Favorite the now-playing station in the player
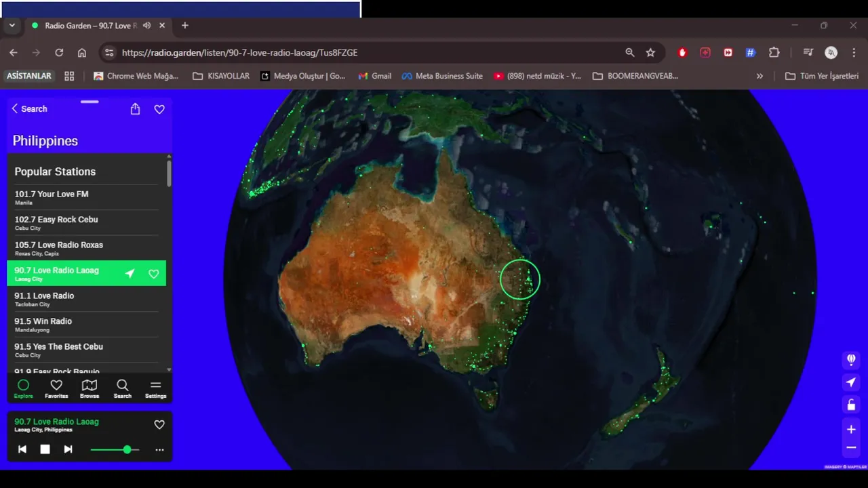868x488 pixels. (x=159, y=424)
